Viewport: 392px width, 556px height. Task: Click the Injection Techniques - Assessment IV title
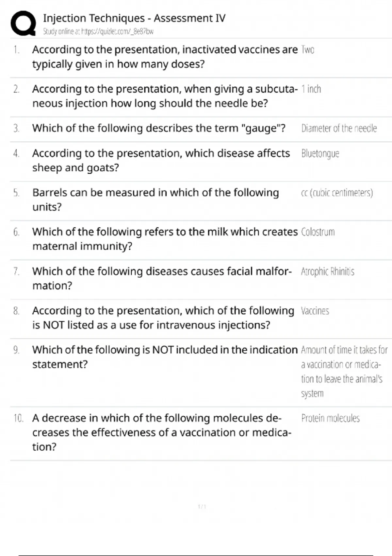(x=134, y=18)
